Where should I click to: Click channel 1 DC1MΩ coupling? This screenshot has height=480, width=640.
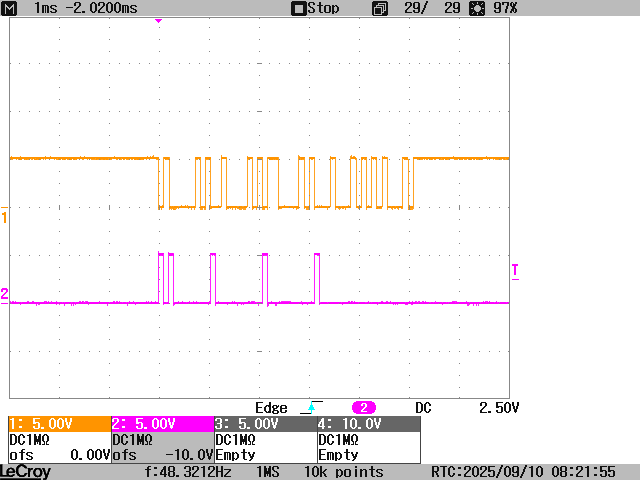(x=29, y=440)
